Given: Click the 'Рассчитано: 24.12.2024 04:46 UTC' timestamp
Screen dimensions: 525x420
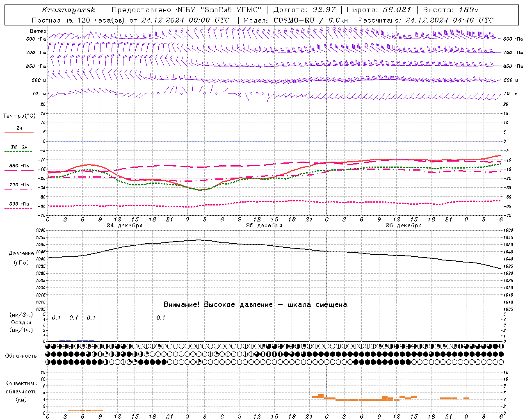Looking at the screenshot, I should tap(426, 20).
